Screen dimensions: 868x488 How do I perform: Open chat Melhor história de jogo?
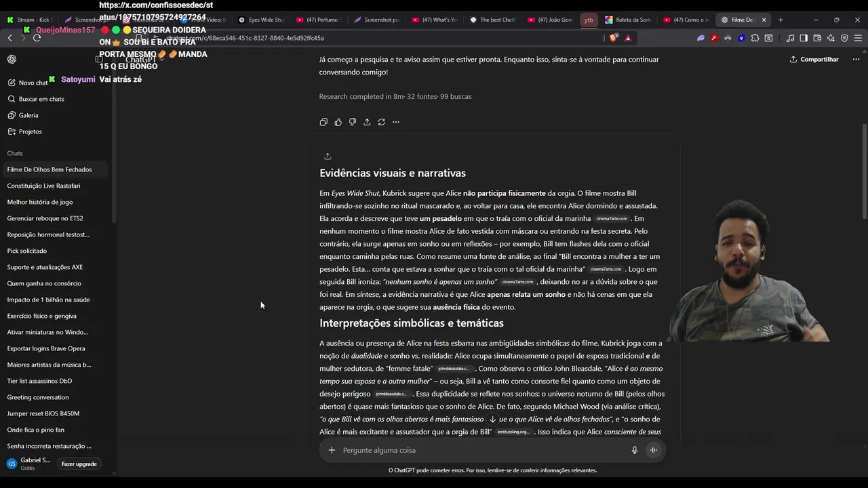[54, 202]
